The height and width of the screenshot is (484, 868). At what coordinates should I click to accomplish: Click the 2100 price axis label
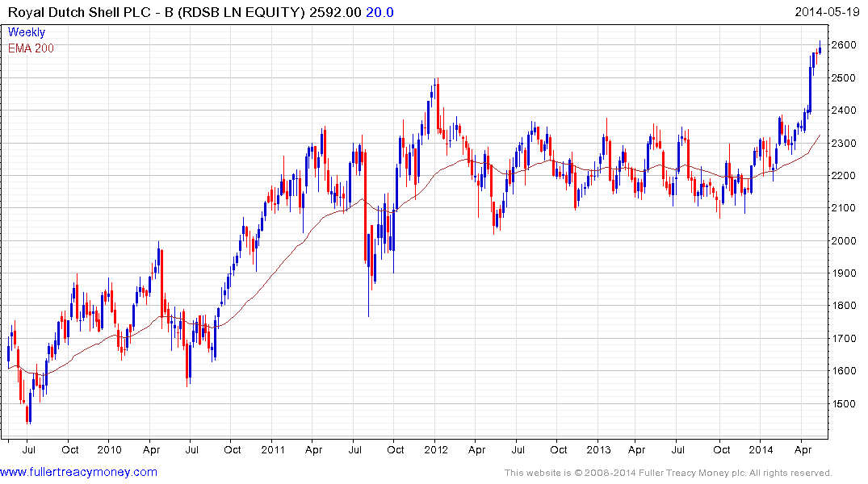(x=844, y=208)
